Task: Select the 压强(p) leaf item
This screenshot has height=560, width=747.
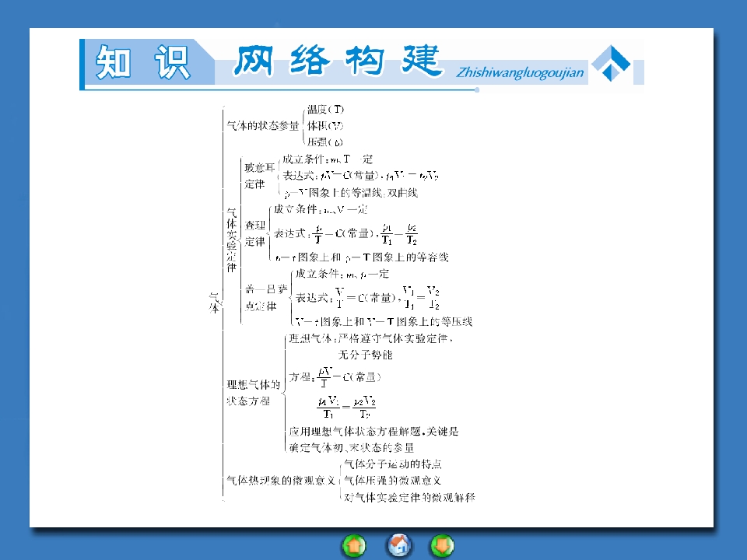Action: (324, 142)
